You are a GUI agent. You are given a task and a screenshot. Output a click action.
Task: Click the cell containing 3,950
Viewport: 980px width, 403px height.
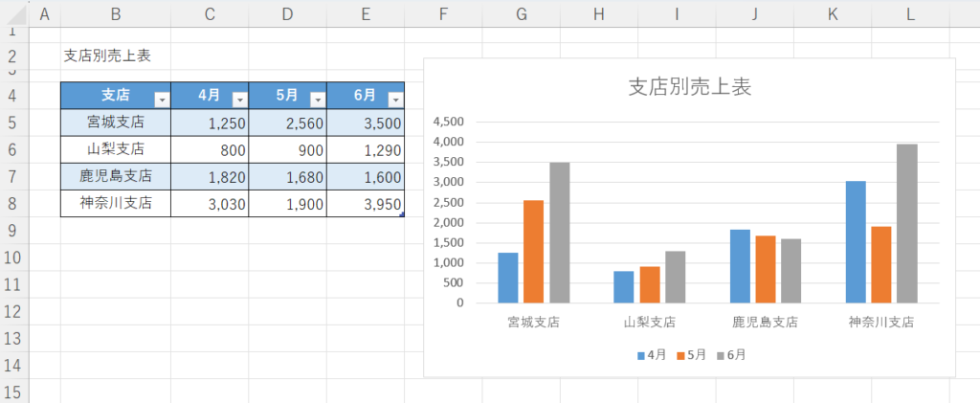tap(365, 203)
